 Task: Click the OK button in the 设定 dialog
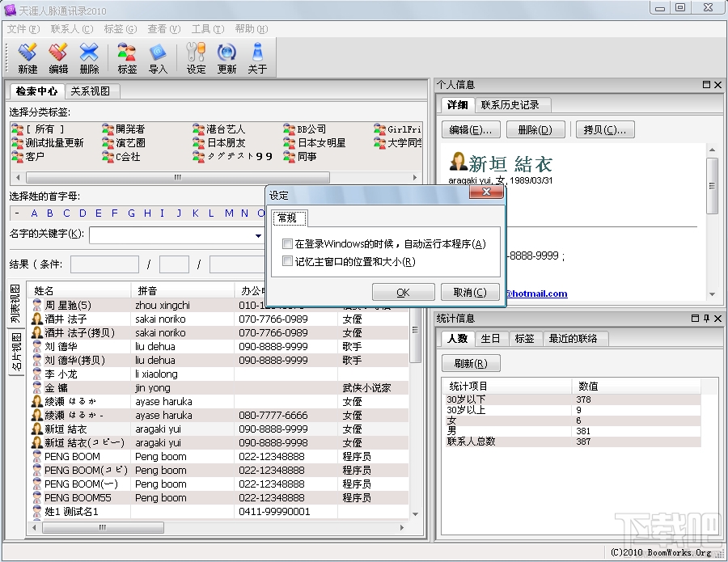[403, 293]
